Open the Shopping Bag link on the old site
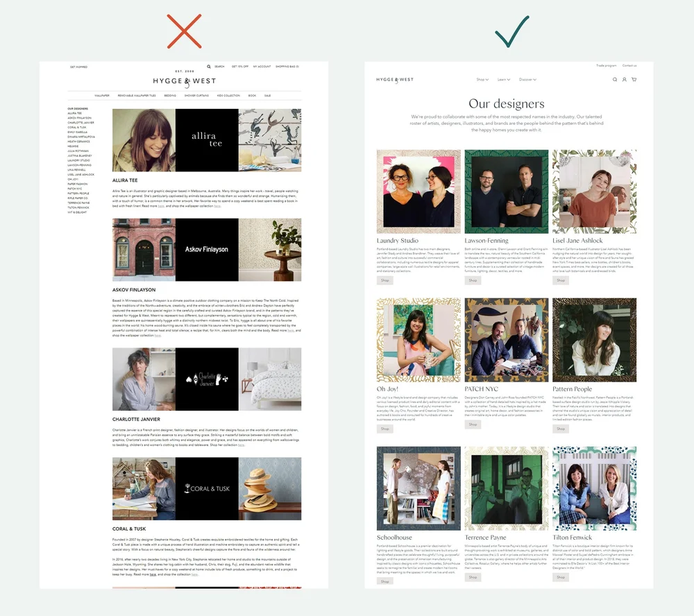 287,67
